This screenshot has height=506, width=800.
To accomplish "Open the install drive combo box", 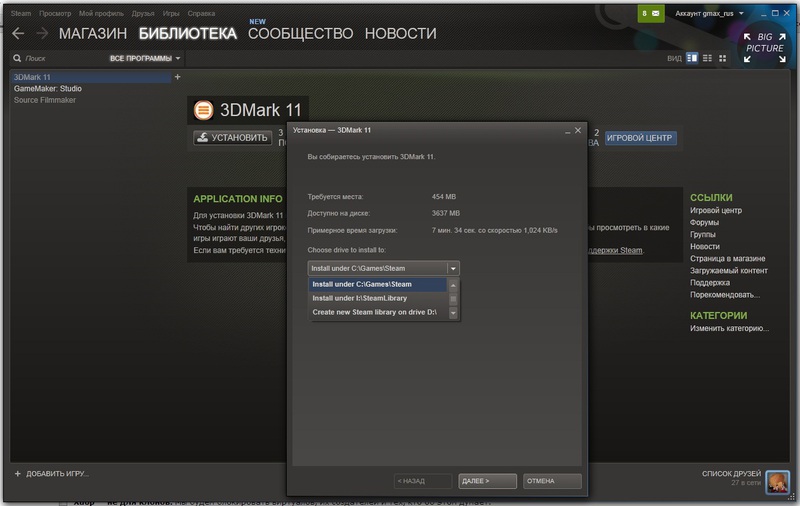I will point(384,268).
